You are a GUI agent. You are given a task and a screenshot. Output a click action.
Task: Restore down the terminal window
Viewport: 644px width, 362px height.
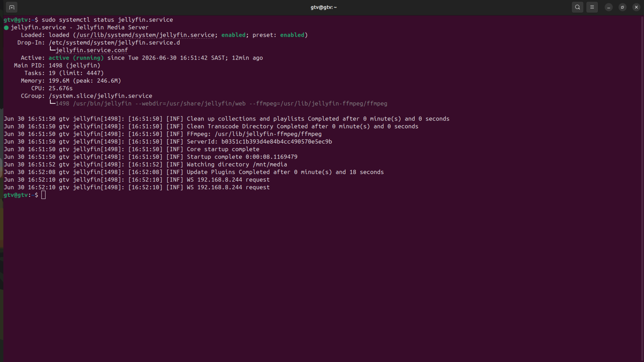pos(622,7)
